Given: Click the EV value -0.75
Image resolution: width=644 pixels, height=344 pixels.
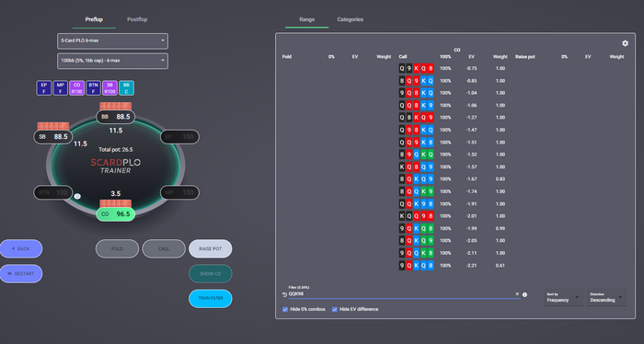Looking at the screenshot, I should [471, 69].
